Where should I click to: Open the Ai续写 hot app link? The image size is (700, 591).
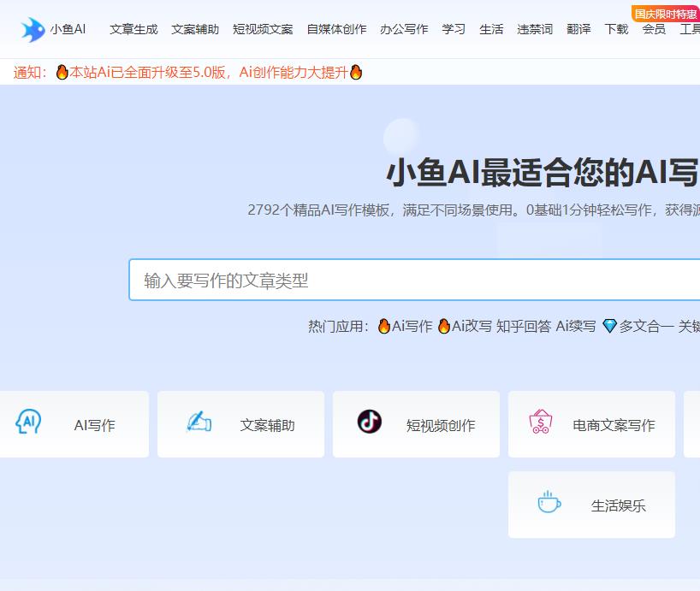(576, 326)
